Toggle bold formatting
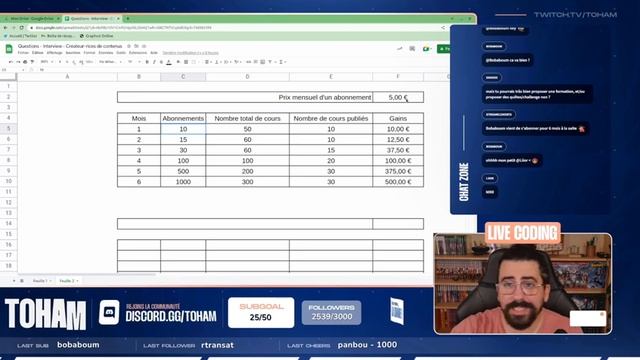This screenshot has width=640, height=360. coord(147,62)
